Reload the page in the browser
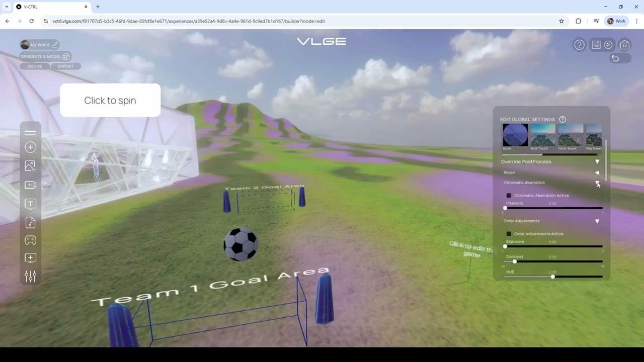 (x=31, y=21)
